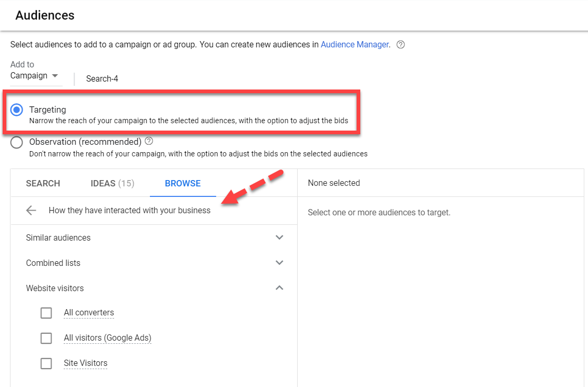Click the Combined lists row label
The image size is (588, 387).
click(53, 263)
